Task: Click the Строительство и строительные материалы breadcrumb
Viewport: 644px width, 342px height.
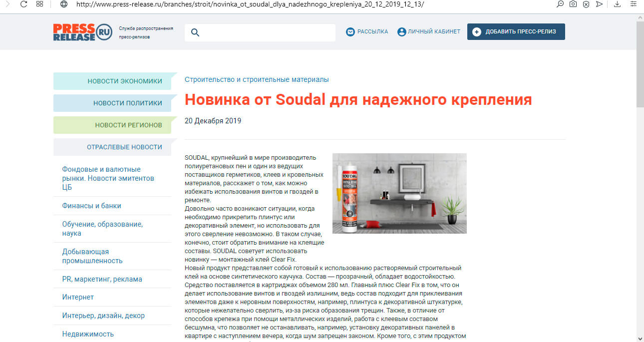Action: click(257, 79)
